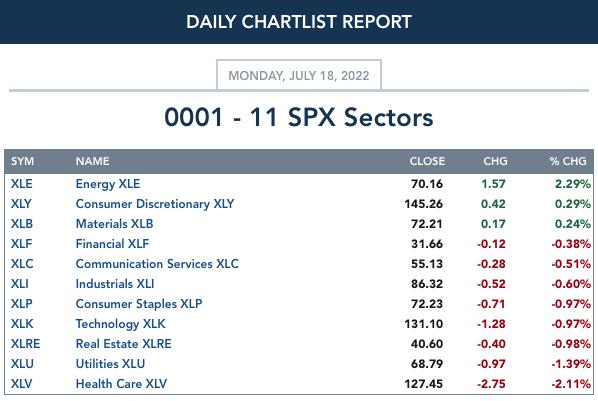Image resolution: width=598 pixels, height=401 pixels.
Task: Sort by the % CHG column header
Action: click(568, 161)
